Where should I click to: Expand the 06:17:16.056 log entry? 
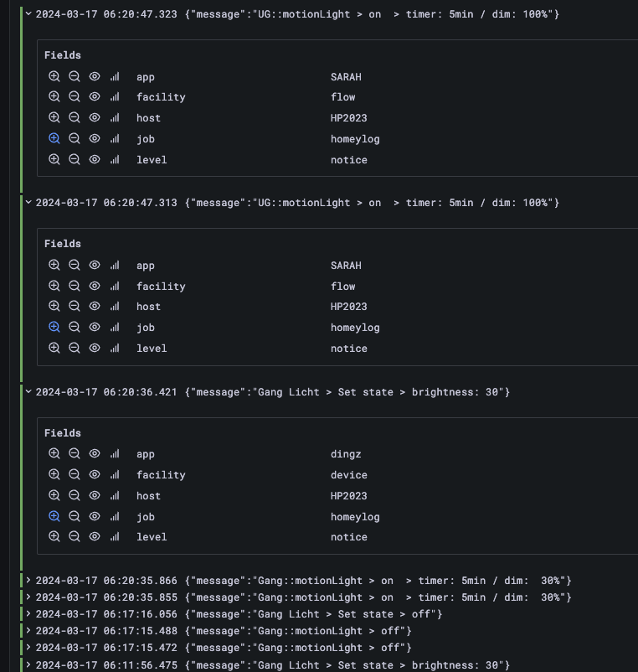pyautogui.click(x=29, y=614)
